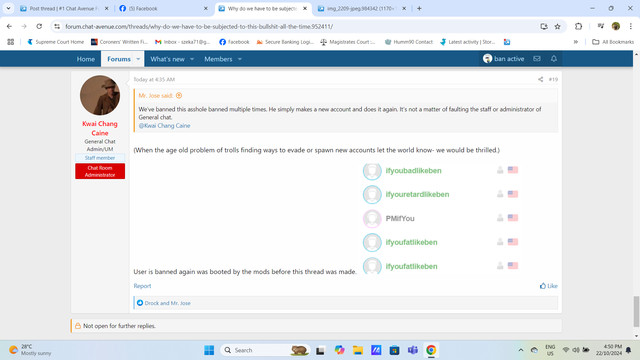Open the Copilot icon in the taskbar

pyautogui.click(x=339, y=350)
